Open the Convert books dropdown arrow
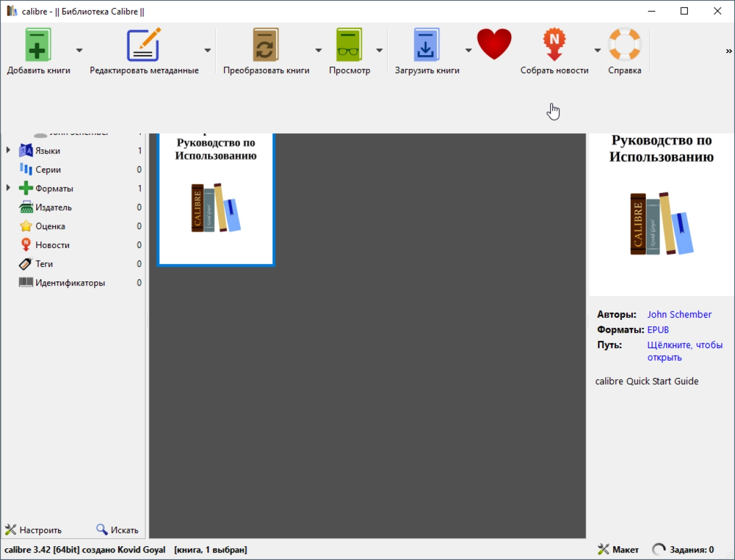The image size is (735, 560). [318, 51]
